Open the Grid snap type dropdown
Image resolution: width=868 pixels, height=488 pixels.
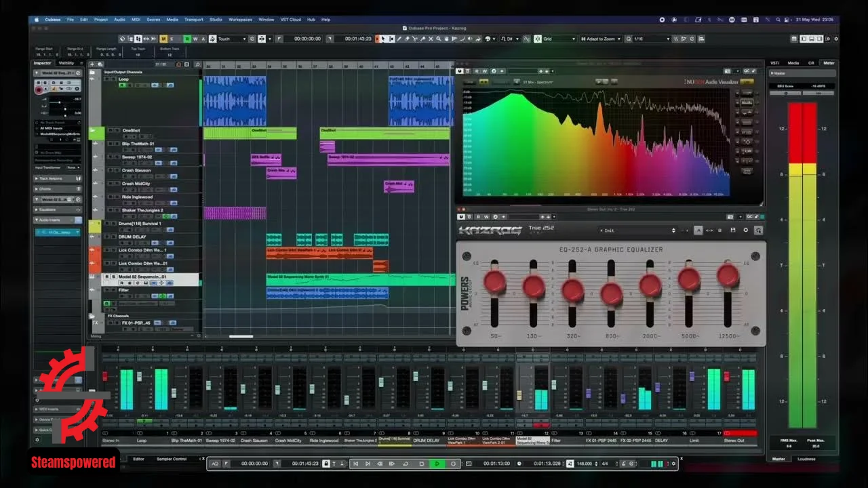coord(560,39)
